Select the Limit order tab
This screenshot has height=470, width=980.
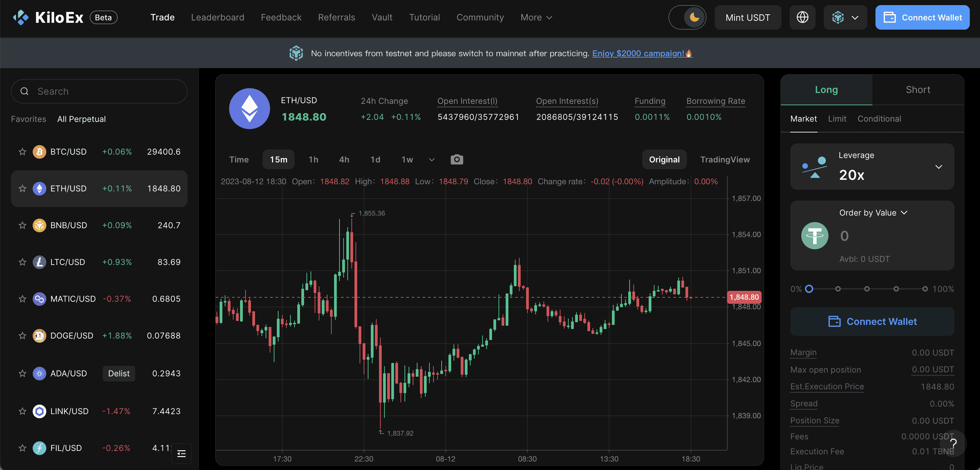tap(837, 119)
